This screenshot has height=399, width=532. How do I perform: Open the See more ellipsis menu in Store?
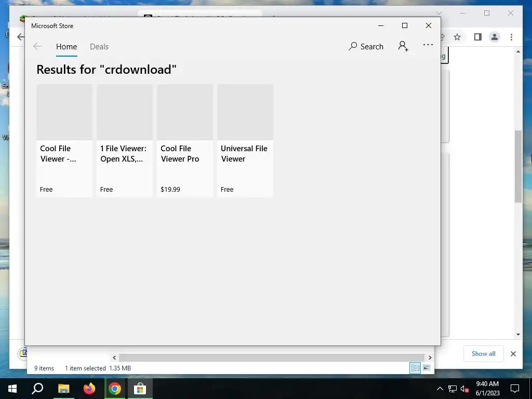pyautogui.click(x=428, y=45)
